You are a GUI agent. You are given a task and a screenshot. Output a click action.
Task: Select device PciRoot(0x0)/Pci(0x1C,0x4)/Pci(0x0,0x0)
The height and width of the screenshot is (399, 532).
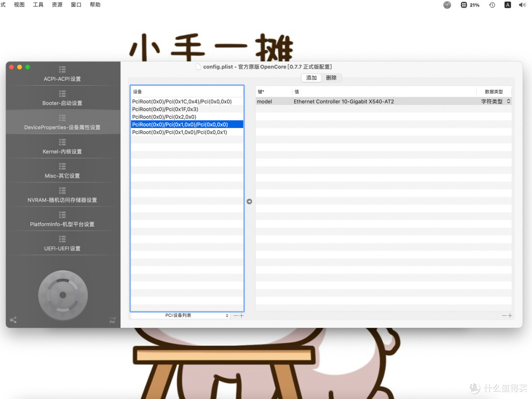tap(187, 101)
